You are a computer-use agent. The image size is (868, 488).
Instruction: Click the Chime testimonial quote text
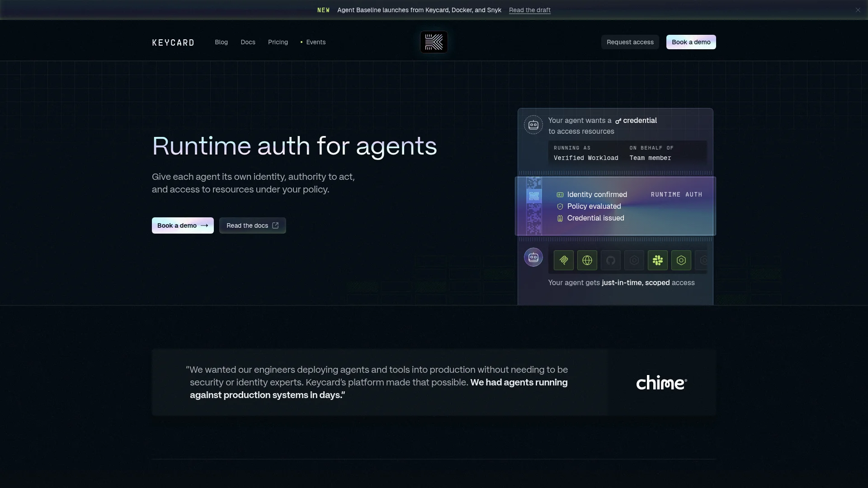377,382
